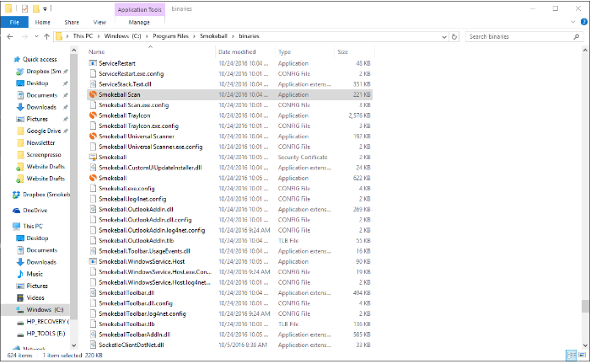The image size is (596, 364).
Task: Click the Music note icon in sidebar
Action: pos(20,275)
